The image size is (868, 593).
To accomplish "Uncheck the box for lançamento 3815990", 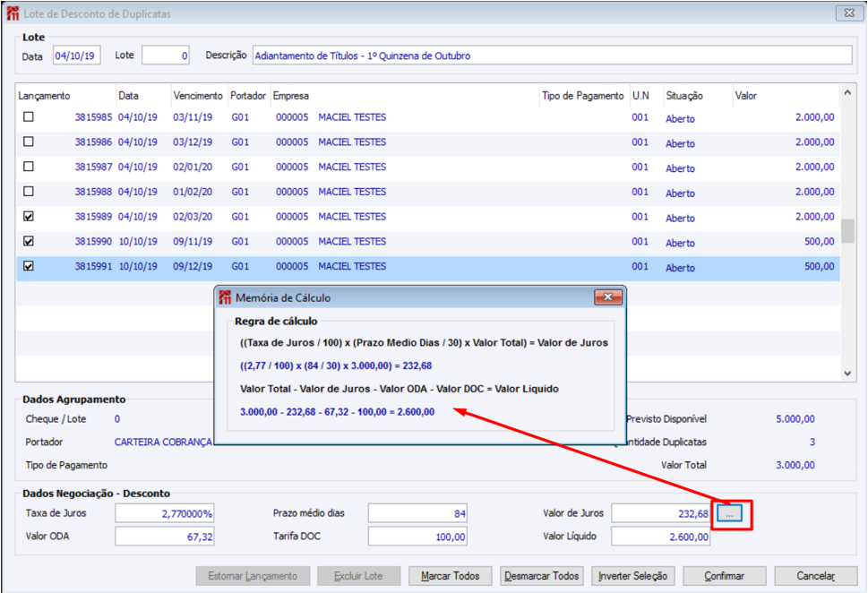I will tap(29, 241).
